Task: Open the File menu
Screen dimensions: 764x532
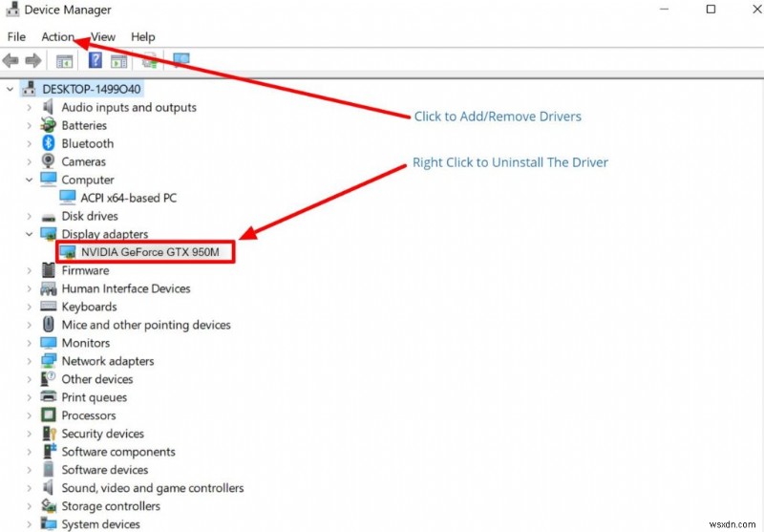Action: (x=16, y=37)
